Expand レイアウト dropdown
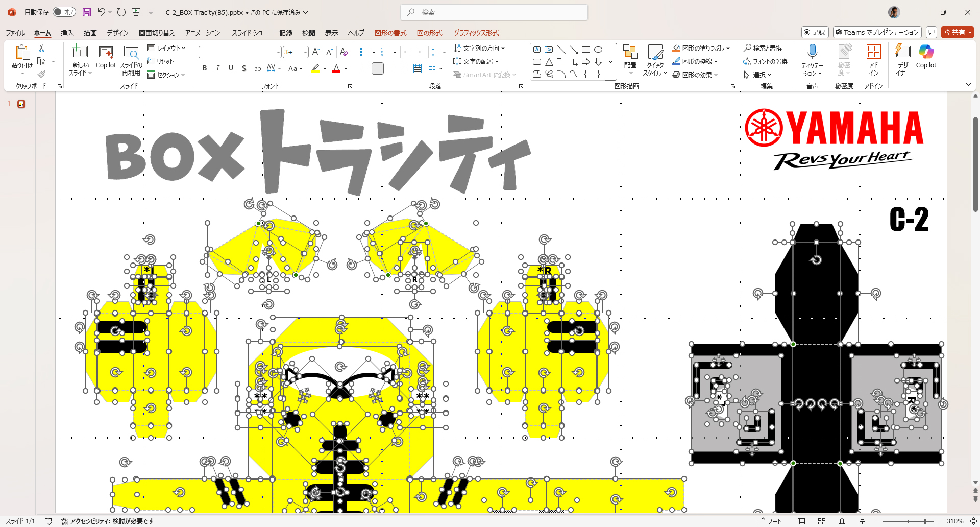Image resolution: width=980 pixels, height=527 pixels. [x=166, y=48]
